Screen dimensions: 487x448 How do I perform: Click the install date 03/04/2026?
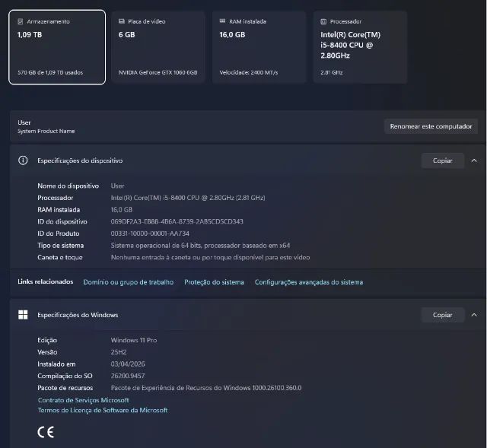click(128, 364)
